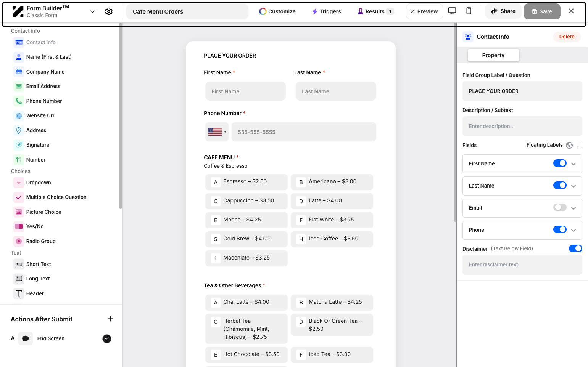Add Signature field element
Screen dimensions: 588x367
[x=37, y=145]
